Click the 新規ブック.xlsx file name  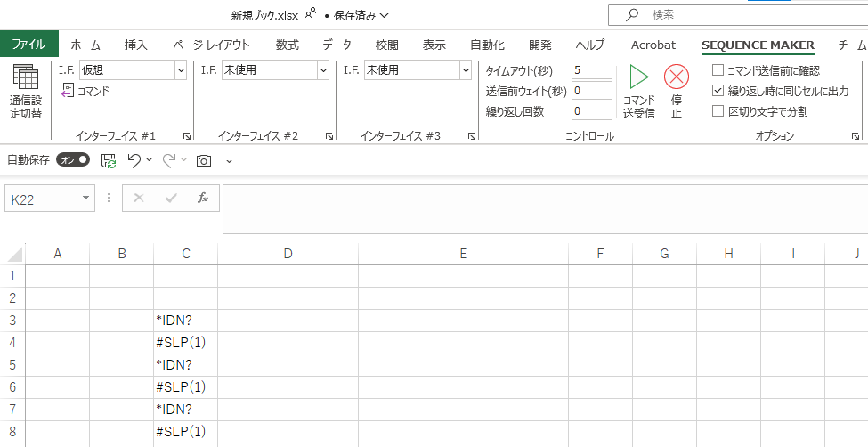(x=265, y=15)
